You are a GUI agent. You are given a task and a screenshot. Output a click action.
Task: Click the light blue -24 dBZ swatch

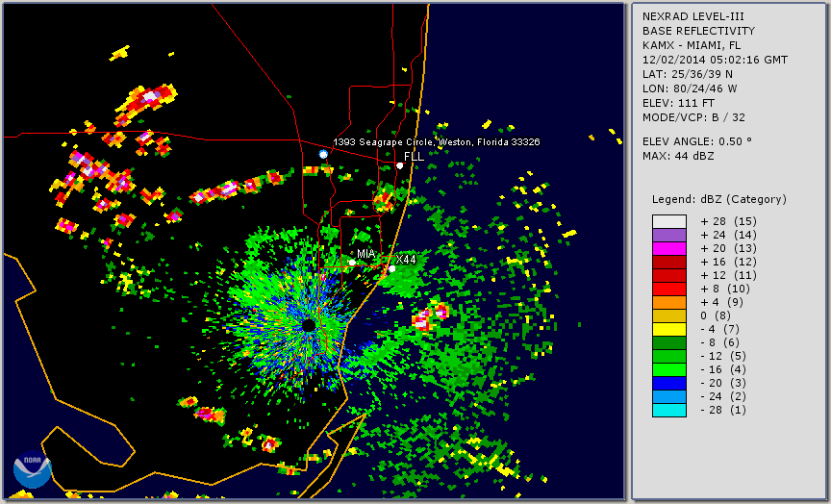[668, 397]
